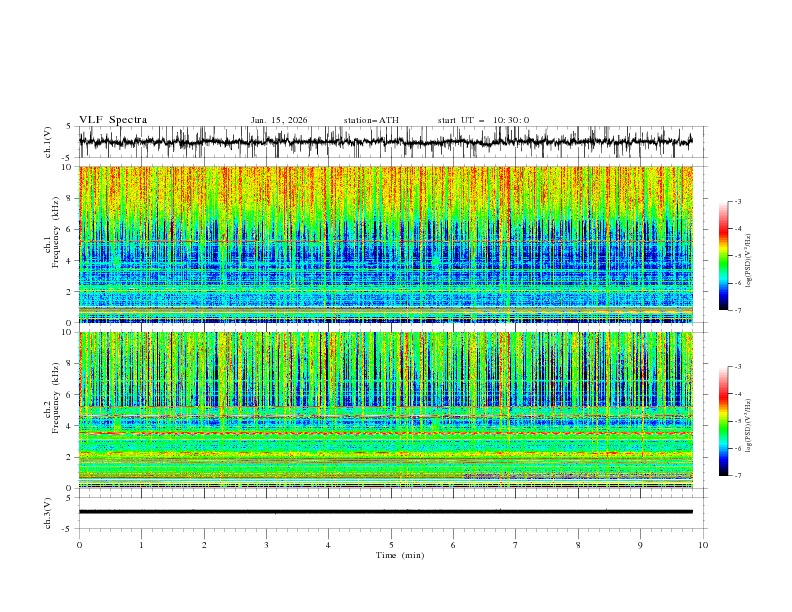Click the 'ch.3(V)' waveform axis label
Screen dimensions: 792x612
tap(48, 513)
